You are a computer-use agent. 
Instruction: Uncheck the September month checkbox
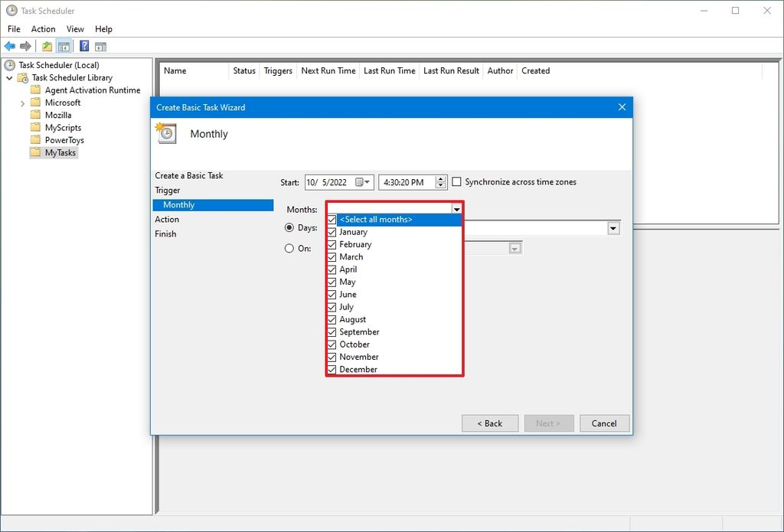tap(331, 331)
